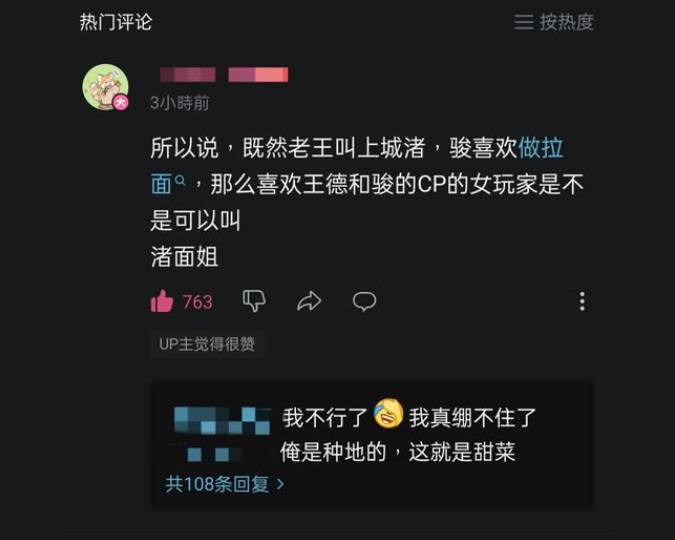Expand replies with the chevron arrow

point(280,484)
